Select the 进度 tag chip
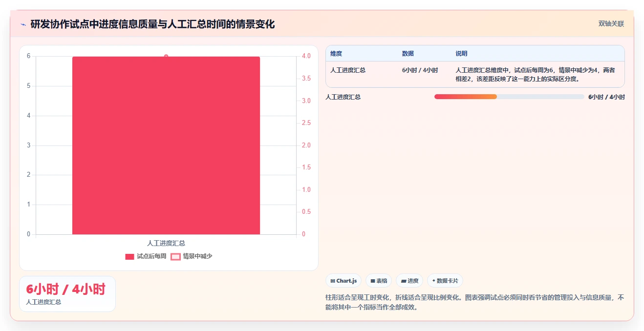Screen dimensions: 644x331 pos(409,281)
